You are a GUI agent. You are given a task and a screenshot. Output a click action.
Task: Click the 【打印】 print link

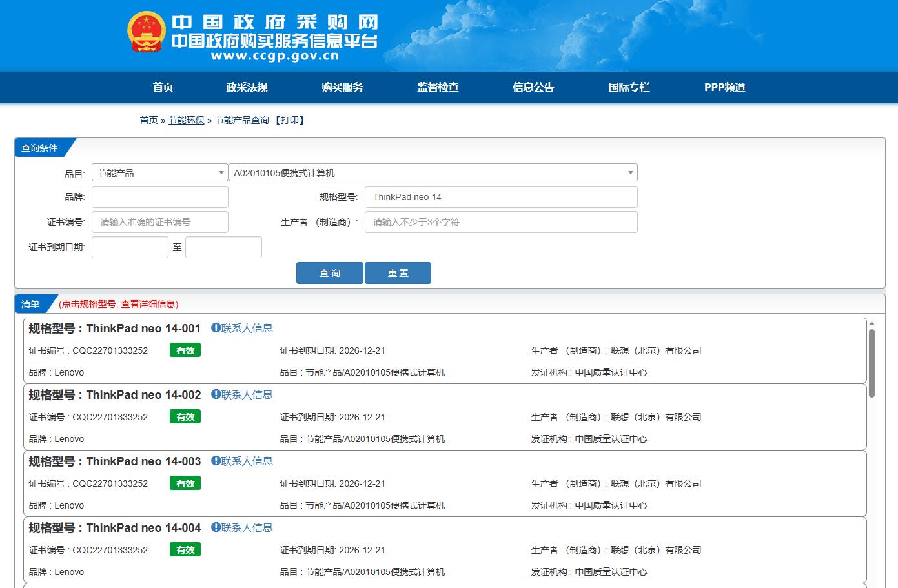[290, 121]
